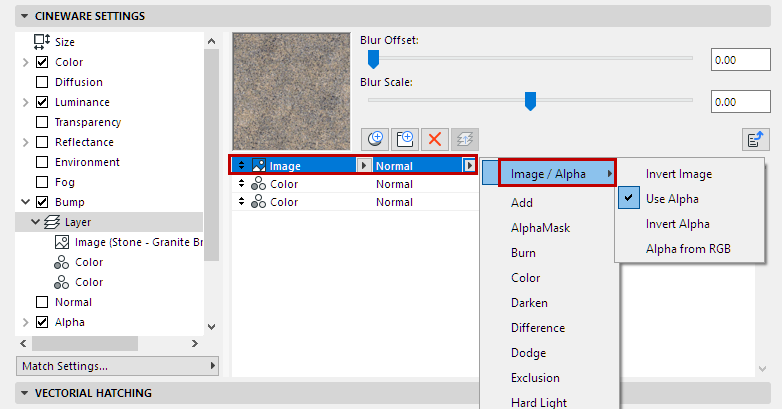Uncheck the Bump channel checkbox
The width and height of the screenshot is (782, 409).
click(42, 202)
